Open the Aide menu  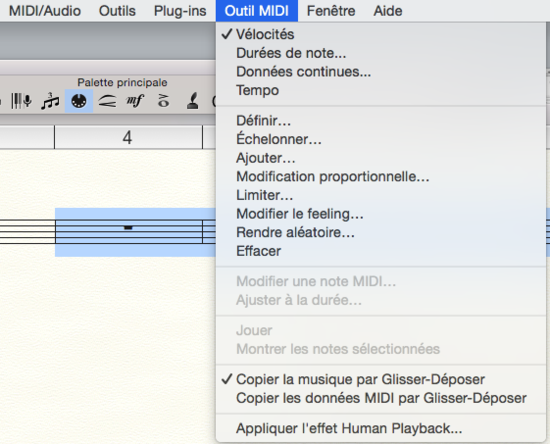point(388,11)
